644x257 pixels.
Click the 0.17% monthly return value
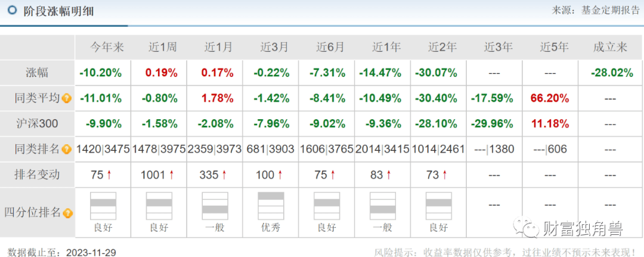[217, 73]
